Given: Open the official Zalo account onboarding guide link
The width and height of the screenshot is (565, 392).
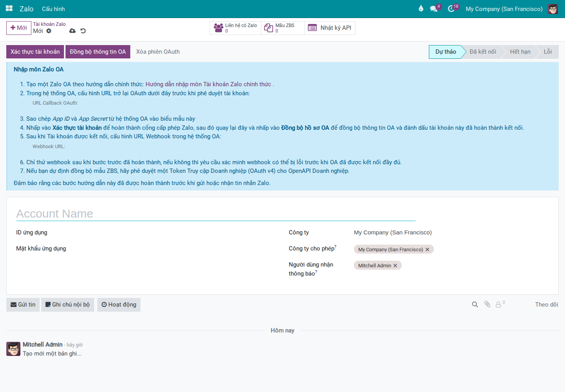Looking at the screenshot, I should click(208, 84).
